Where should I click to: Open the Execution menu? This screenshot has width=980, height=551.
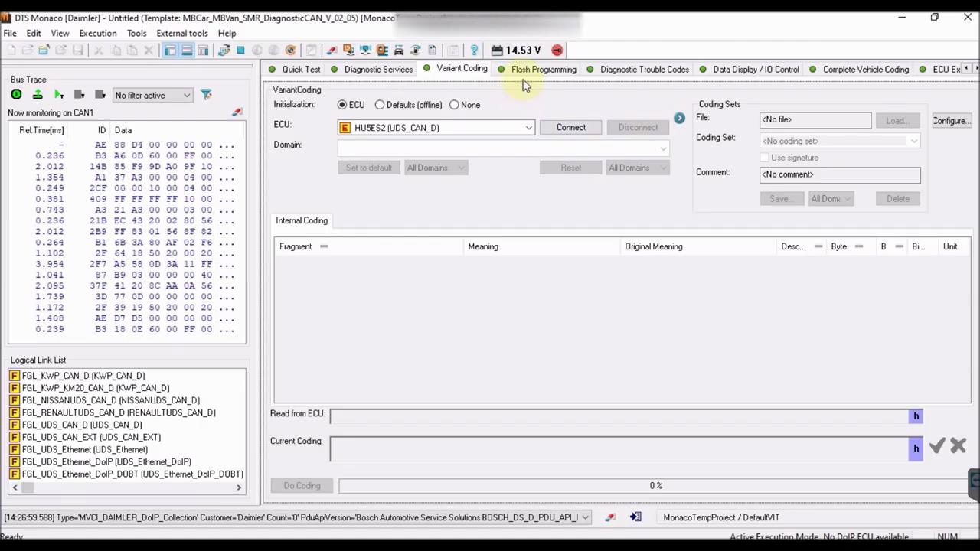(98, 33)
